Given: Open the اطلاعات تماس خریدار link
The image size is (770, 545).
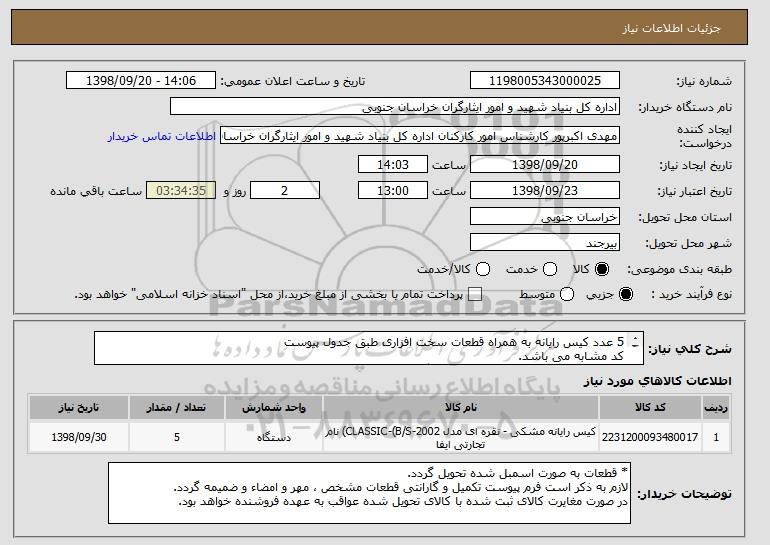Looking at the screenshot, I should [162, 136].
